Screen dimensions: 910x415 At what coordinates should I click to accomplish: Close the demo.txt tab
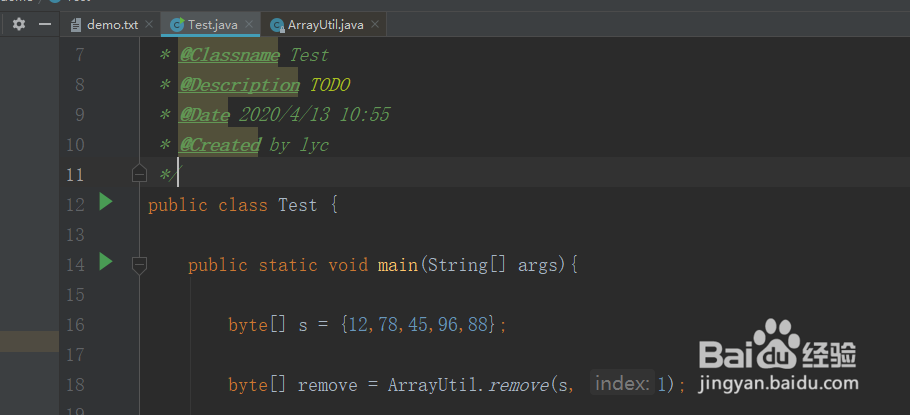(149, 25)
